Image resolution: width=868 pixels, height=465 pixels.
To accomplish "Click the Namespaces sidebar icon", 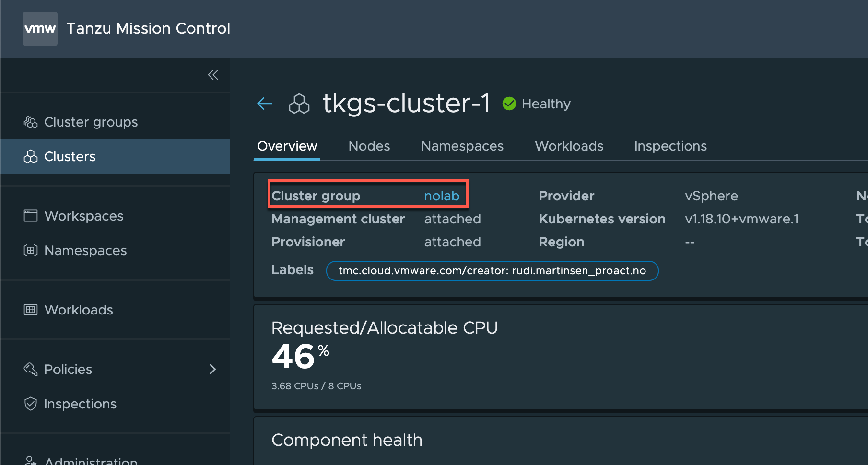I will [x=31, y=250].
